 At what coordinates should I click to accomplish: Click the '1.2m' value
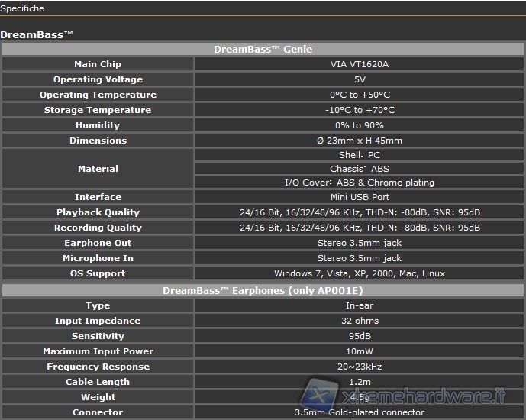(360, 382)
